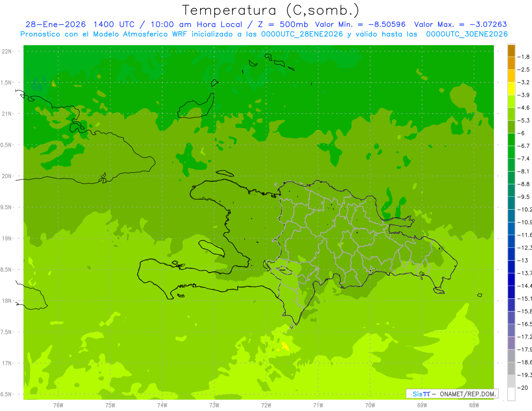Click the "73W" longitude label
Viewport: 532px width, 411px height.
[x=214, y=405]
